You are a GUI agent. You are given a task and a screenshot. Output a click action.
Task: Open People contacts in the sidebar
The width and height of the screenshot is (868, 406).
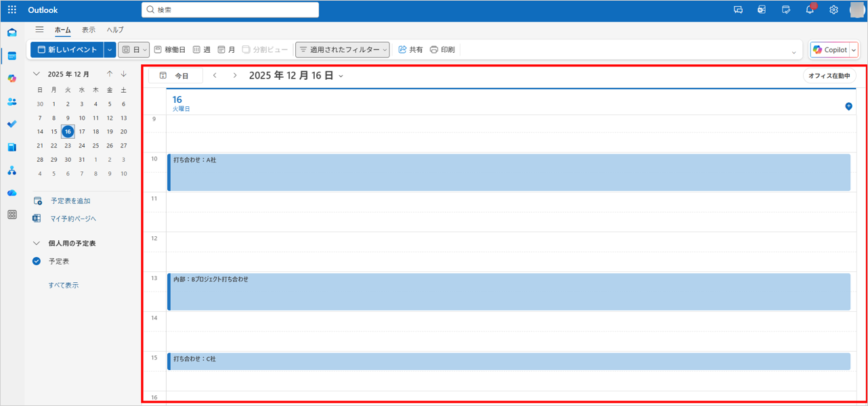click(12, 101)
